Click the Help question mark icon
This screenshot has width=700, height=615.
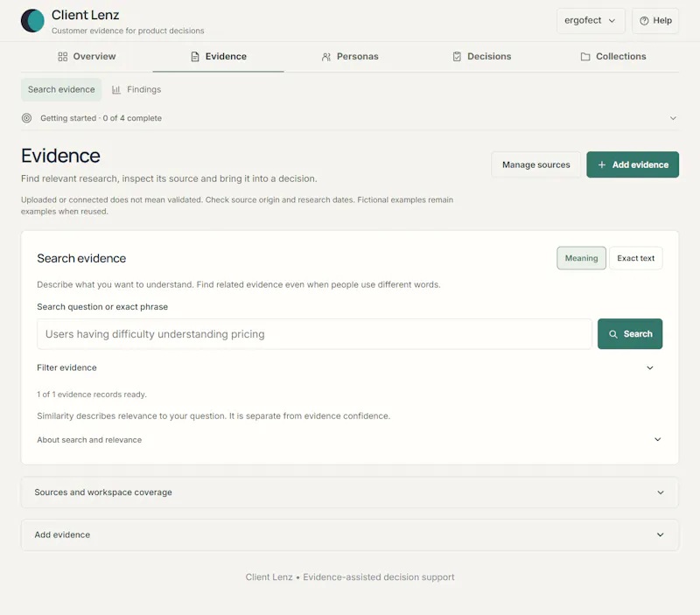(644, 21)
